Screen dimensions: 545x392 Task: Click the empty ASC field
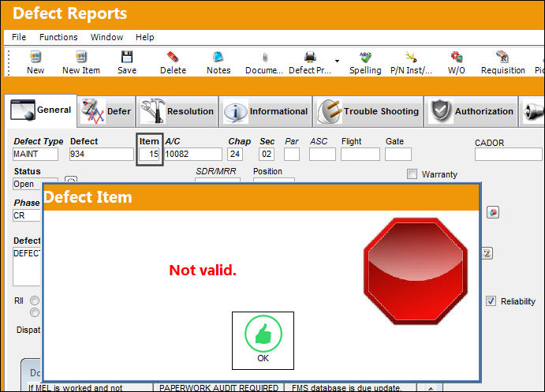[323, 155]
